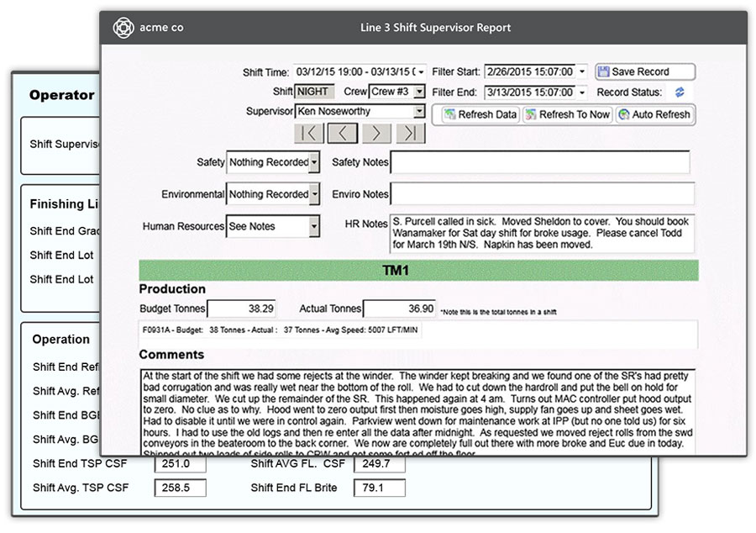The width and height of the screenshot is (756, 533).
Task: Open the Supervisor dropdown
Action: 419,112
